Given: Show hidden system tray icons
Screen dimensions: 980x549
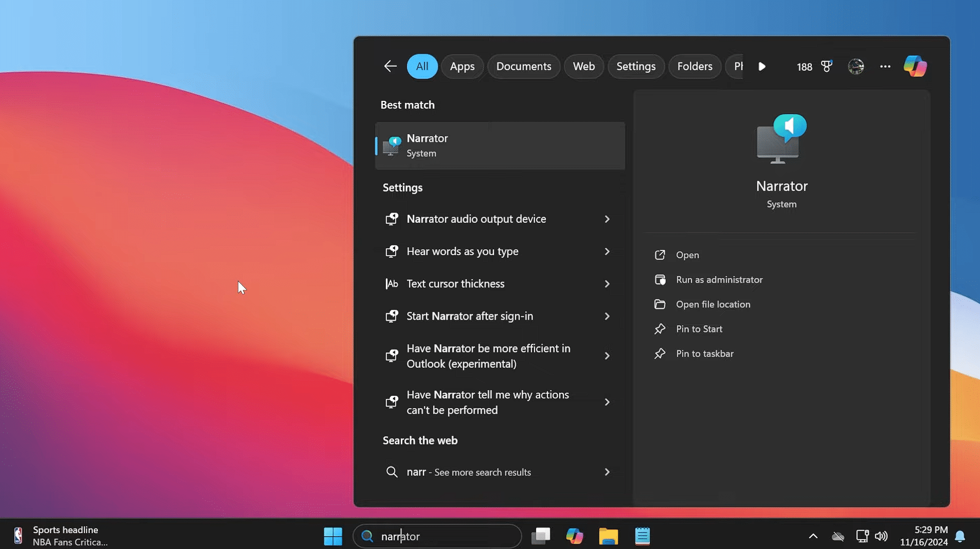Looking at the screenshot, I should (x=813, y=536).
